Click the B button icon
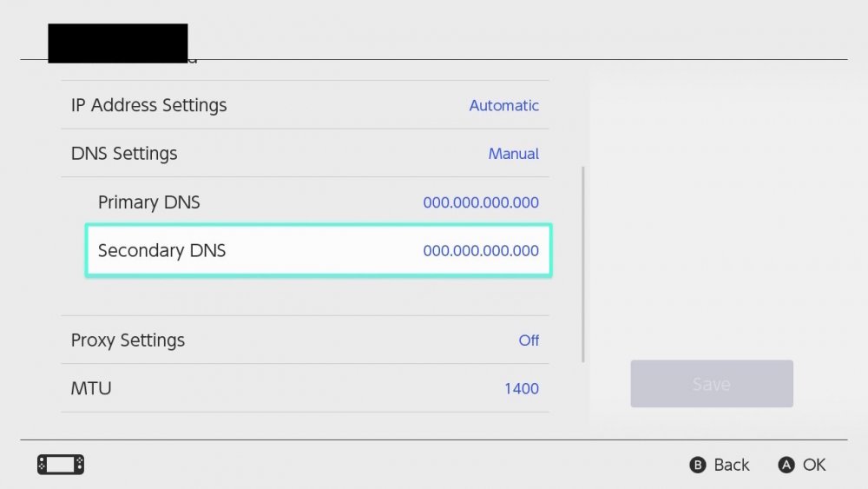The width and height of the screenshot is (868, 489). [x=698, y=465]
